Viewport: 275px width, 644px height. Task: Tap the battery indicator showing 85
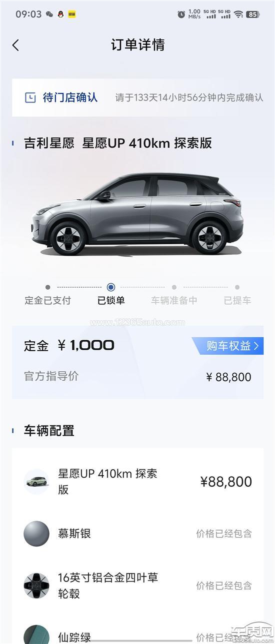pyautogui.click(x=252, y=14)
